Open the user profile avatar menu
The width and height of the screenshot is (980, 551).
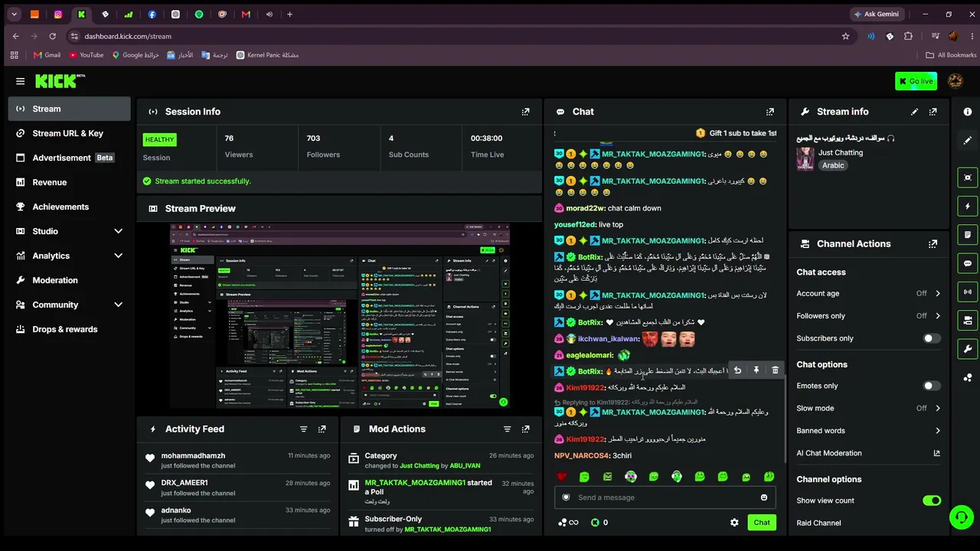pyautogui.click(x=955, y=81)
